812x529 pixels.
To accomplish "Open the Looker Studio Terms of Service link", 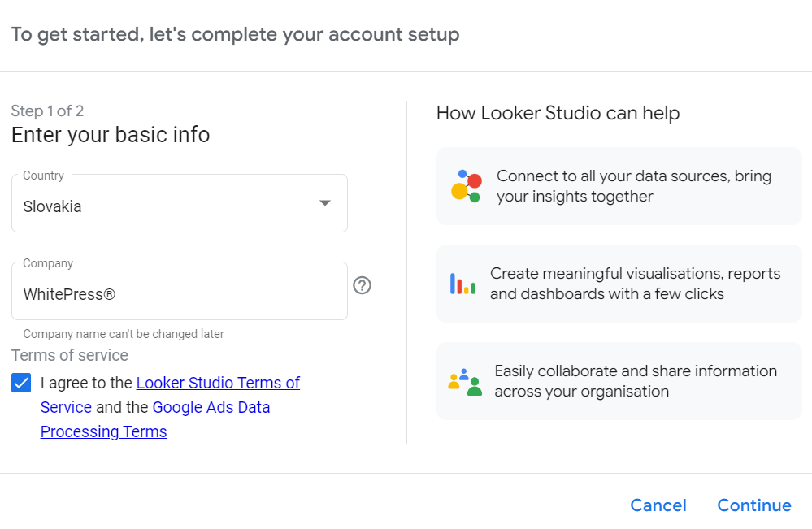I will pos(218,383).
